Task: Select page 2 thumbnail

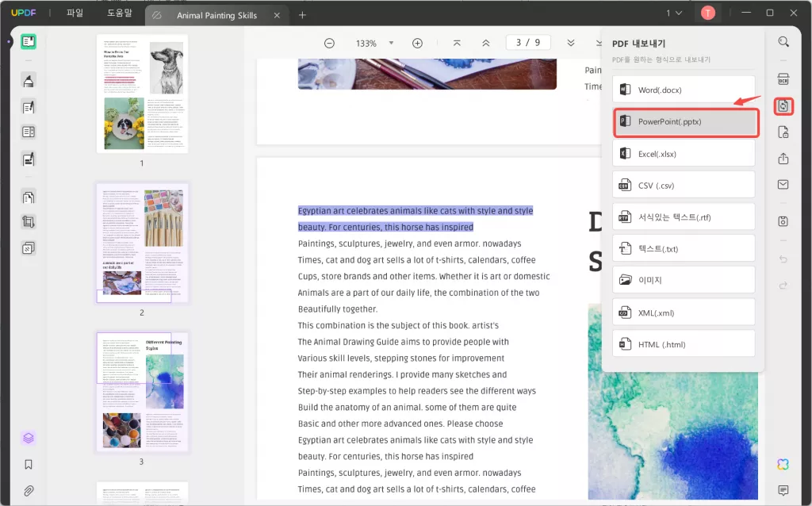Action: (x=142, y=243)
